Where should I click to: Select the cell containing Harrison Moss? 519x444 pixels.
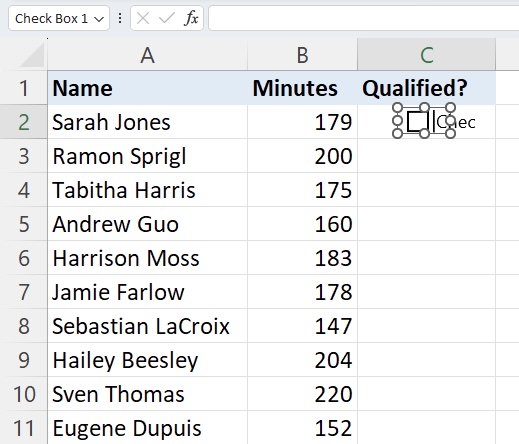(x=148, y=258)
